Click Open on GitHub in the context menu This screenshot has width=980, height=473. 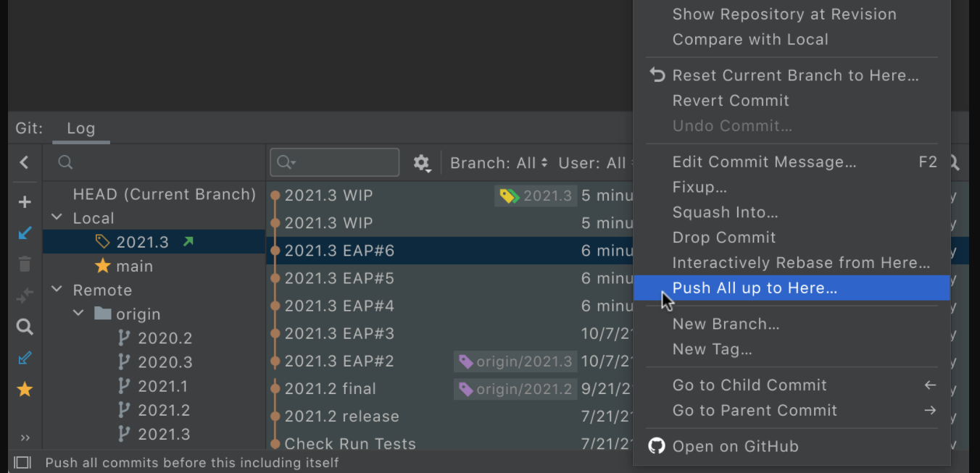735,446
